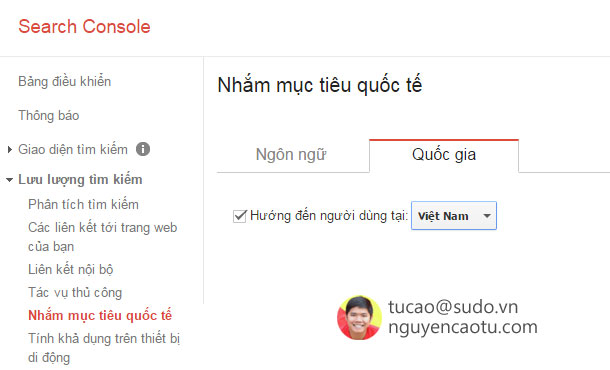This screenshot has width=610, height=370.
Task: Switch to the Ngôn ngữ tab
Action: [291, 155]
